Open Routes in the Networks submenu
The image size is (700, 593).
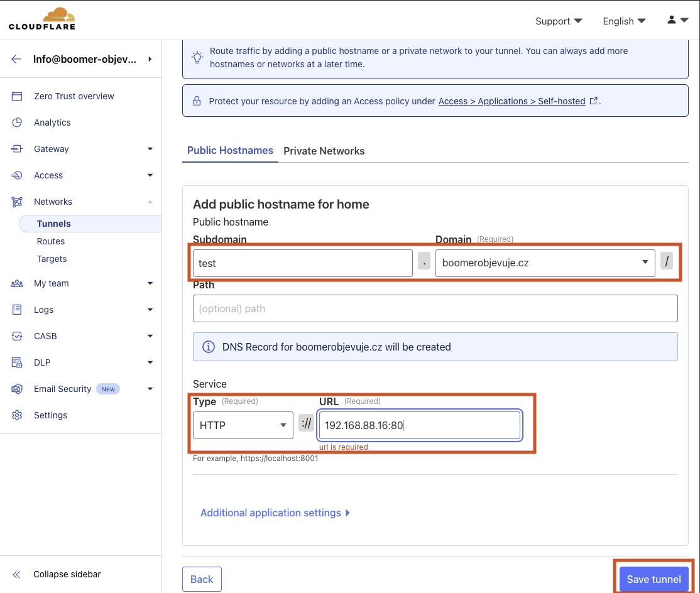(51, 241)
